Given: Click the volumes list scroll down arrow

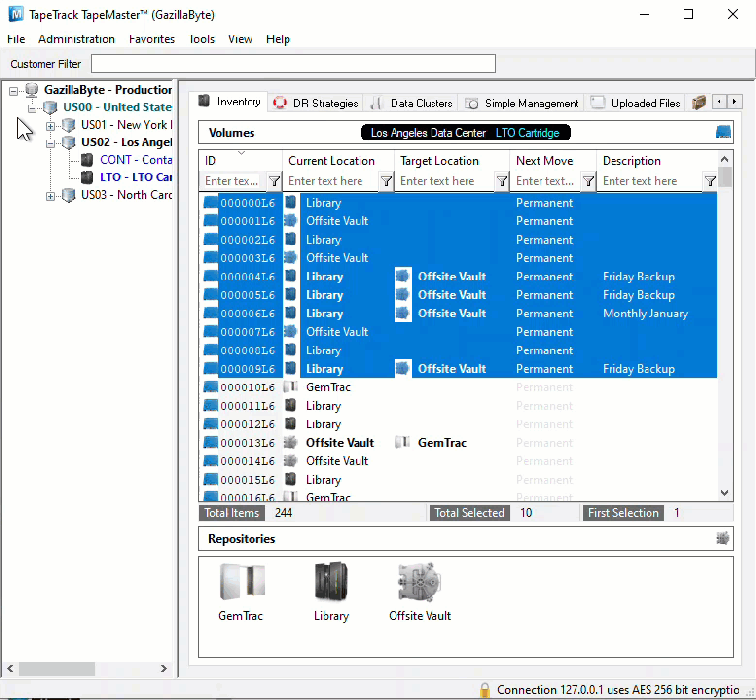Looking at the screenshot, I should [725, 493].
